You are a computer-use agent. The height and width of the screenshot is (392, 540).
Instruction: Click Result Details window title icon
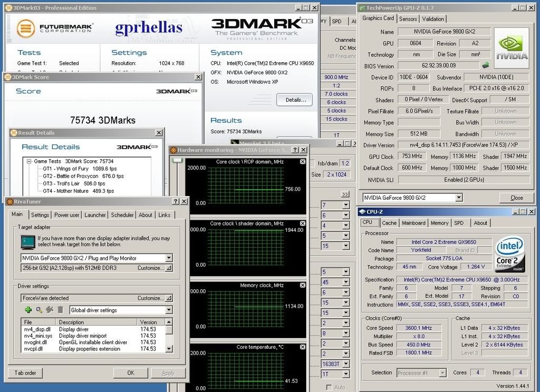point(14,132)
